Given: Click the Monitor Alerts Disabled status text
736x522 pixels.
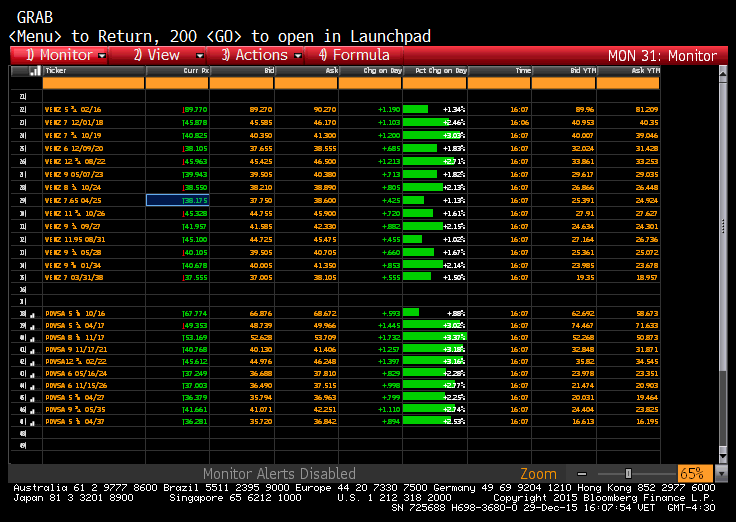Looking at the screenshot, I should (x=279, y=474).
